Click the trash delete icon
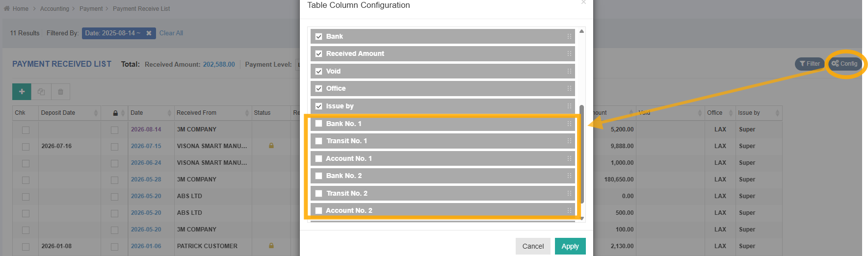868x256 pixels. tap(60, 92)
